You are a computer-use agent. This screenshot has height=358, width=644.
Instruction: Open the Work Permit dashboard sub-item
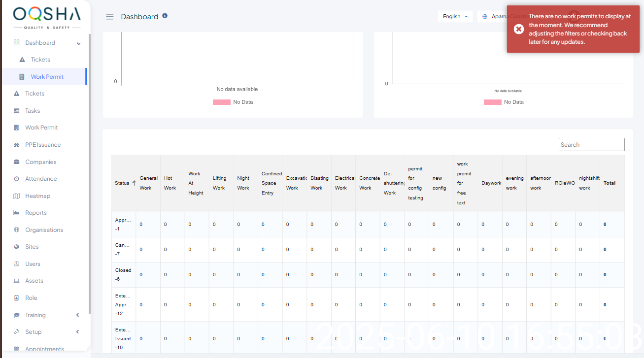click(47, 77)
